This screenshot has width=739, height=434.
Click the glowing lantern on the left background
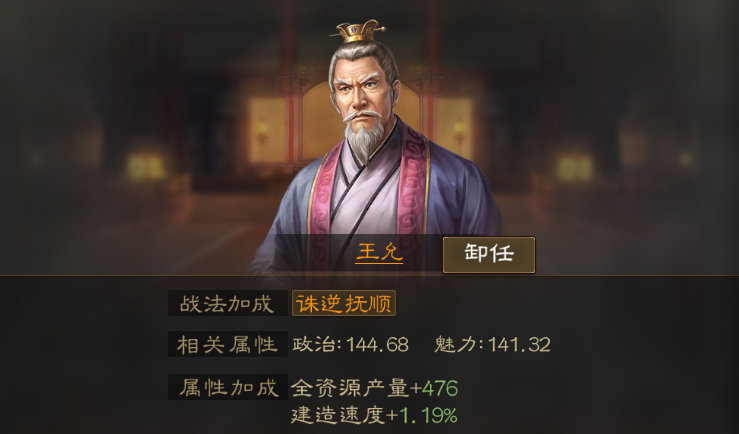coord(145,167)
